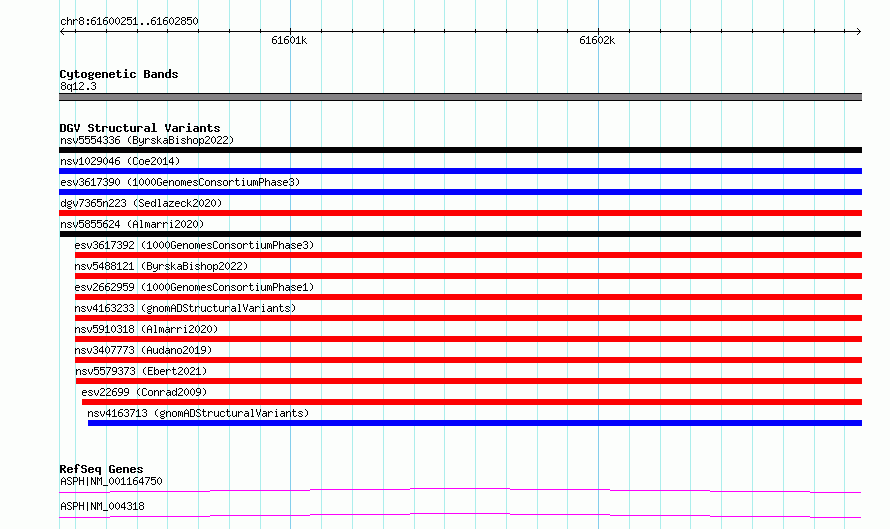Click the ASPH|NM_001164750 magenta gene line
The height and width of the screenshot is (529, 890).
[460, 490]
